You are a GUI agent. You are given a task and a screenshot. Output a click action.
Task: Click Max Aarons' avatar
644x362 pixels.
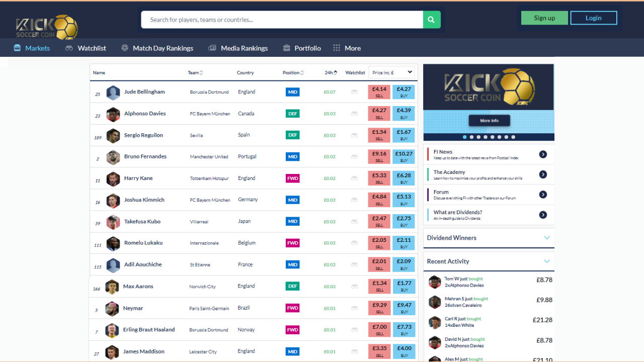click(112, 287)
